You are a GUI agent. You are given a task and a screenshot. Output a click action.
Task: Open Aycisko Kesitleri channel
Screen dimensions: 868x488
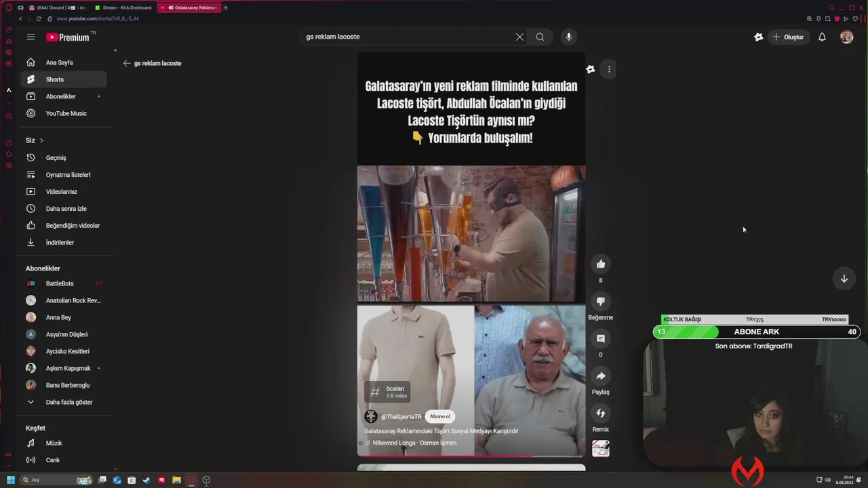pyautogui.click(x=64, y=351)
